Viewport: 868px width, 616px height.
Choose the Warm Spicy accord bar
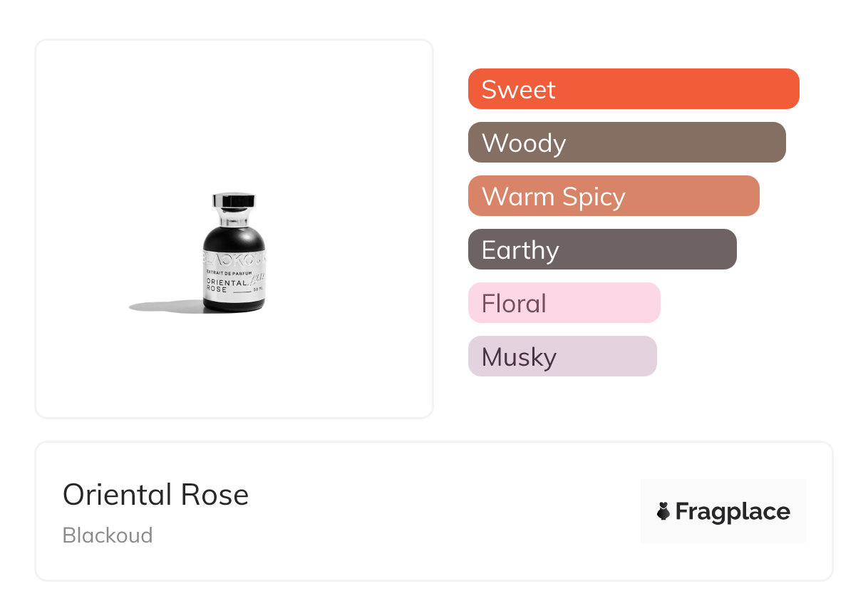click(x=614, y=196)
